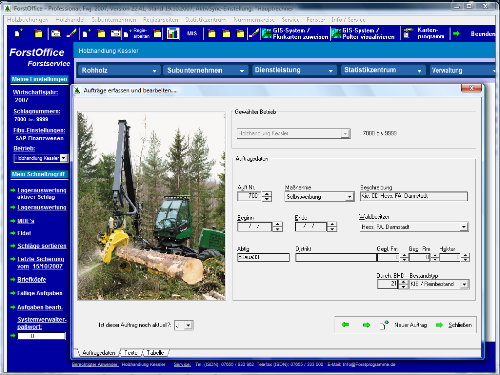The image size is (500, 375).
Task: Click green arrow next to password field
Action: [x=13, y=336]
